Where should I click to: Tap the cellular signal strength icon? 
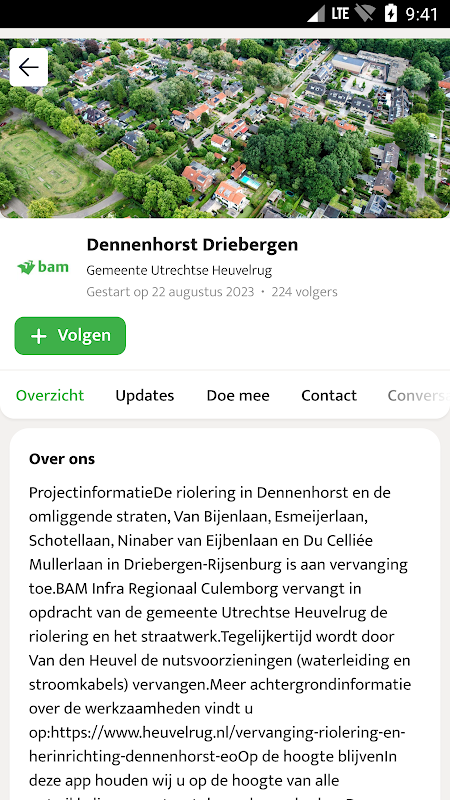316,14
